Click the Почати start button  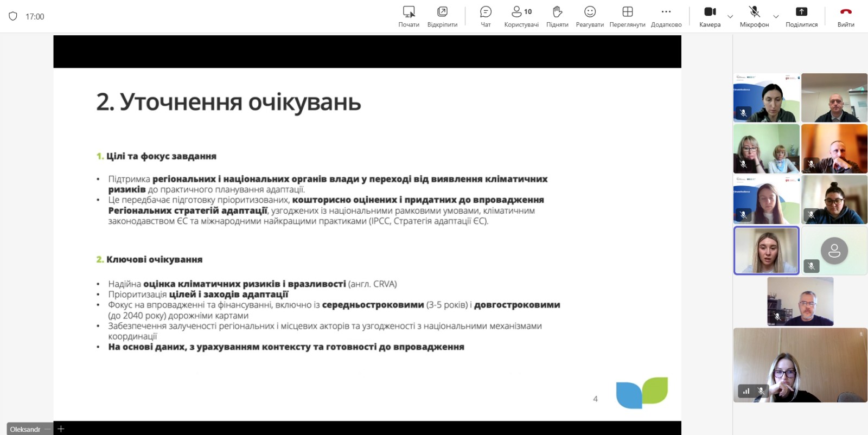click(409, 16)
